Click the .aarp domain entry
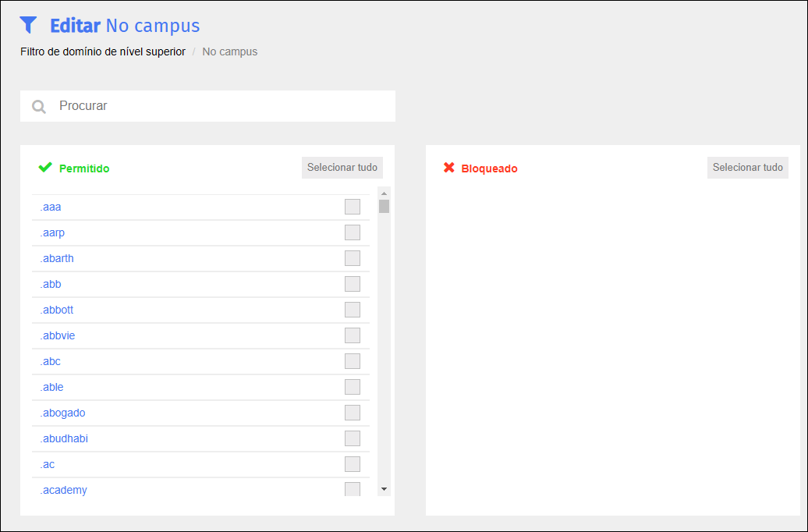The height and width of the screenshot is (532, 808). coord(52,232)
